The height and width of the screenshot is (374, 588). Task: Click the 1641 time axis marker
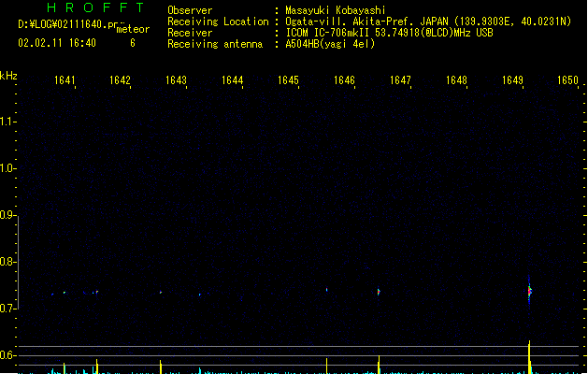[x=65, y=80]
